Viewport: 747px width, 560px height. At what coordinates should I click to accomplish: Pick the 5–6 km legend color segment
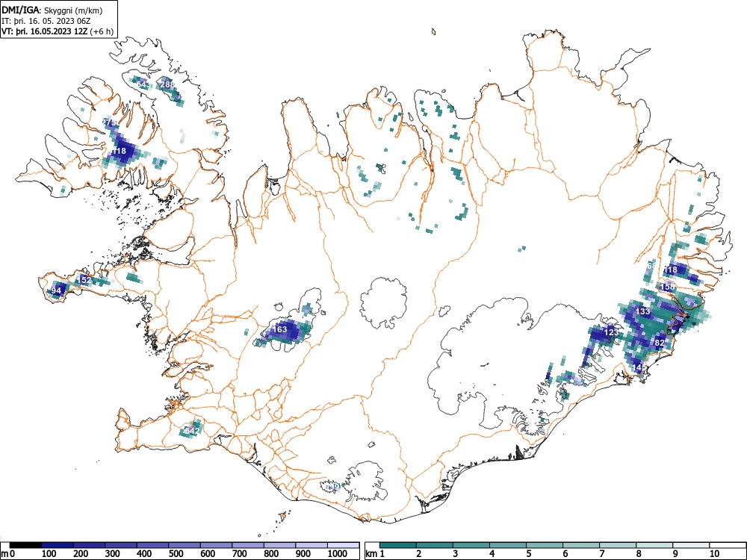tap(545, 545)
